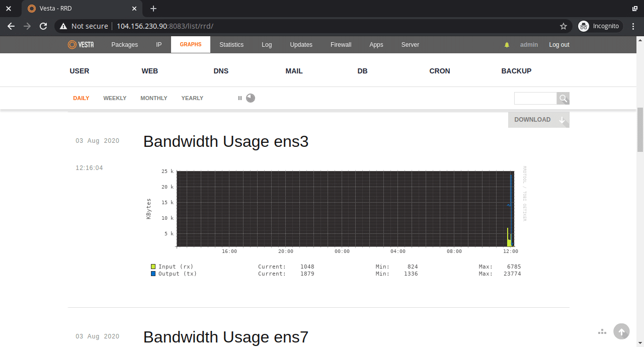Open the Firewall menu item
This screenshot has width=644, height=347.
pyautogui.click(x=341, y=45)
